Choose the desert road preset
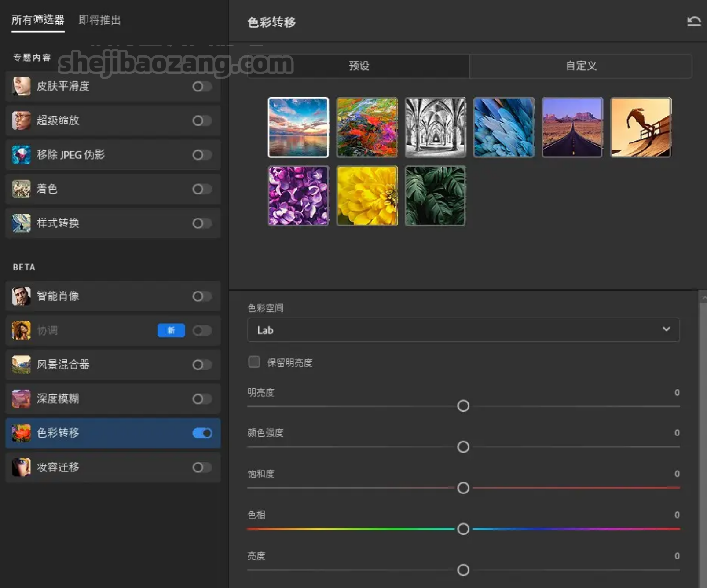The height and width of the screenshot is (588, 707). (x=572, y=127)
